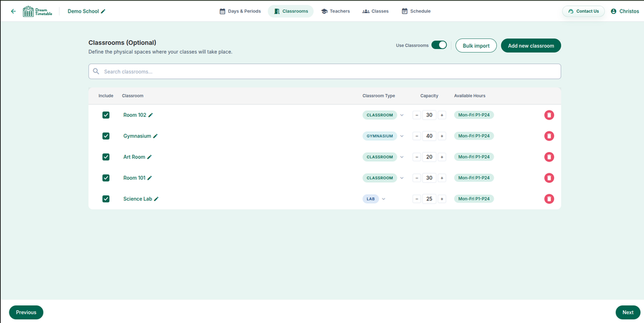
Task: Delete Gymnasium with trash icon
Action: [x=549, y=136]
